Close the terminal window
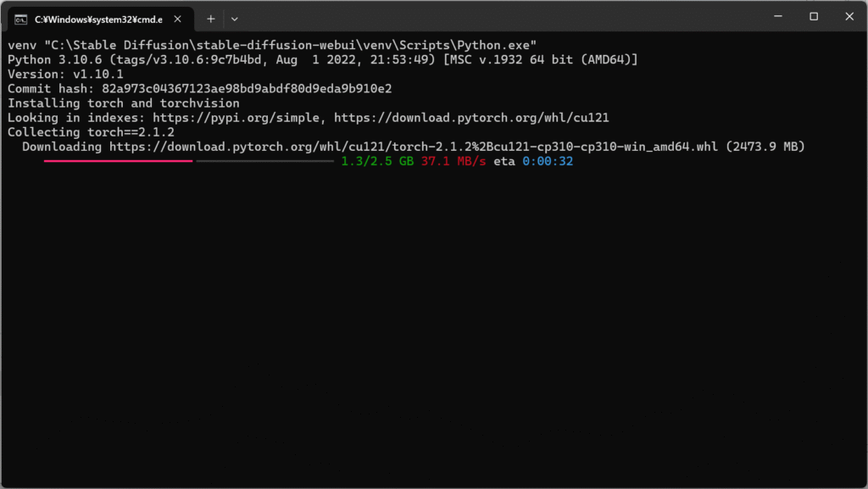868x489 pixels. click(849, 17)
